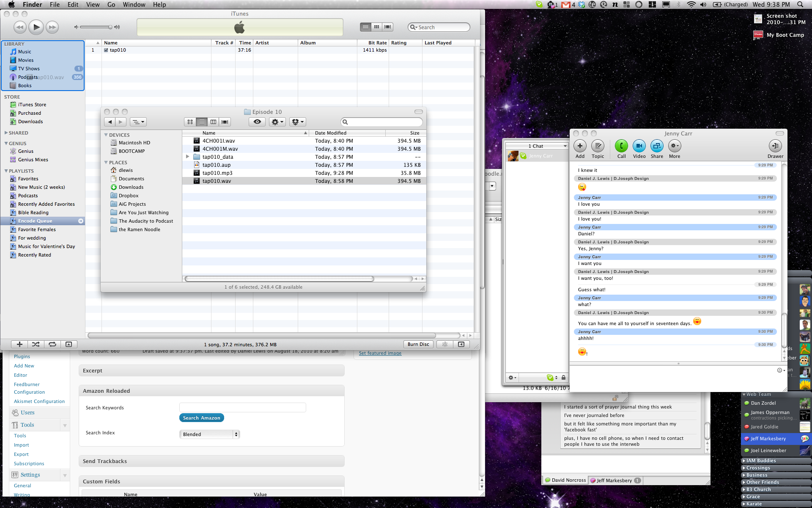Open the Window menu in menu bar
This screenshot has width=812, height=508.
134,5
